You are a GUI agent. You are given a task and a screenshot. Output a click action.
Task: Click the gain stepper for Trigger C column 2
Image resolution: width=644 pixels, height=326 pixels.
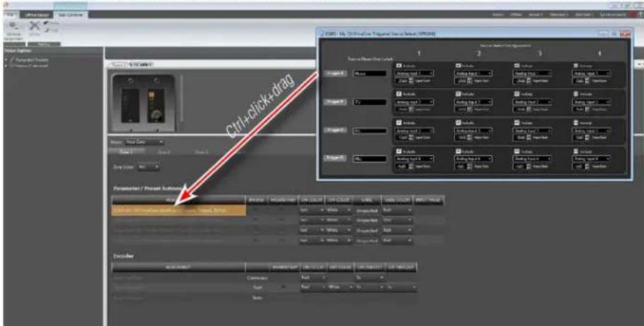(470, 137)
